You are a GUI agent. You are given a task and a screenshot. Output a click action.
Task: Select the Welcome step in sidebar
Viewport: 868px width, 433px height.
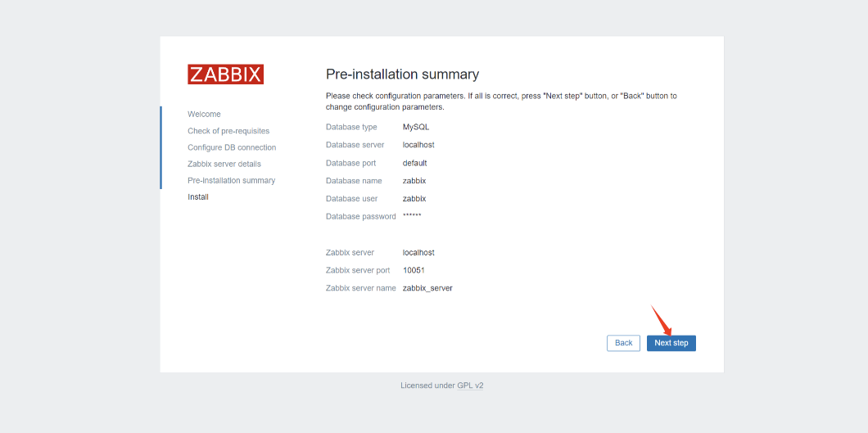coord(204,114)
